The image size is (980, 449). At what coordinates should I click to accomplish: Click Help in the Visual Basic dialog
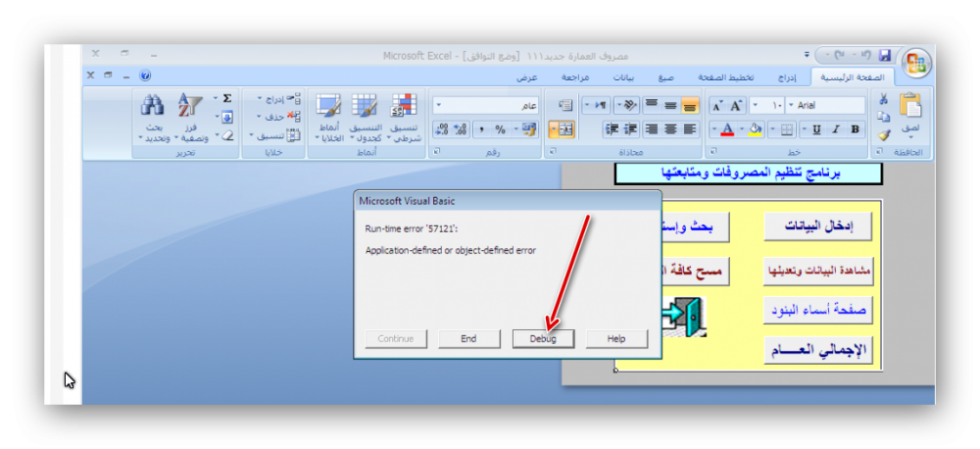[616, 339]
